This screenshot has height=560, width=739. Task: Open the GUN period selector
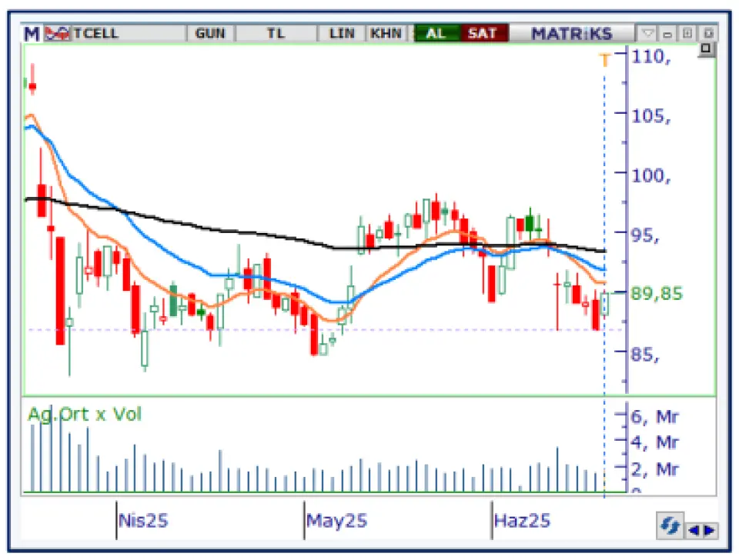[x=210, y=33]
